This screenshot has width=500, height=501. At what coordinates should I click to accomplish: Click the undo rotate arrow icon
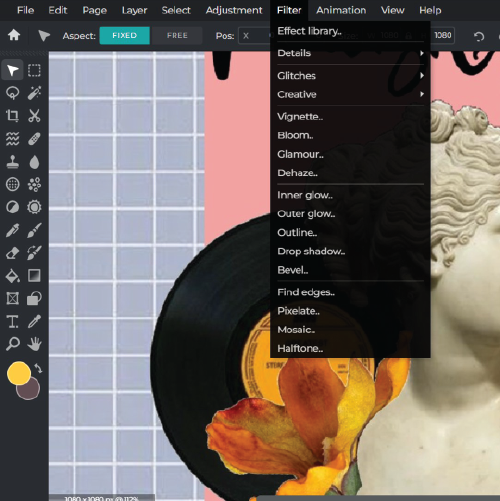[479, 36]
